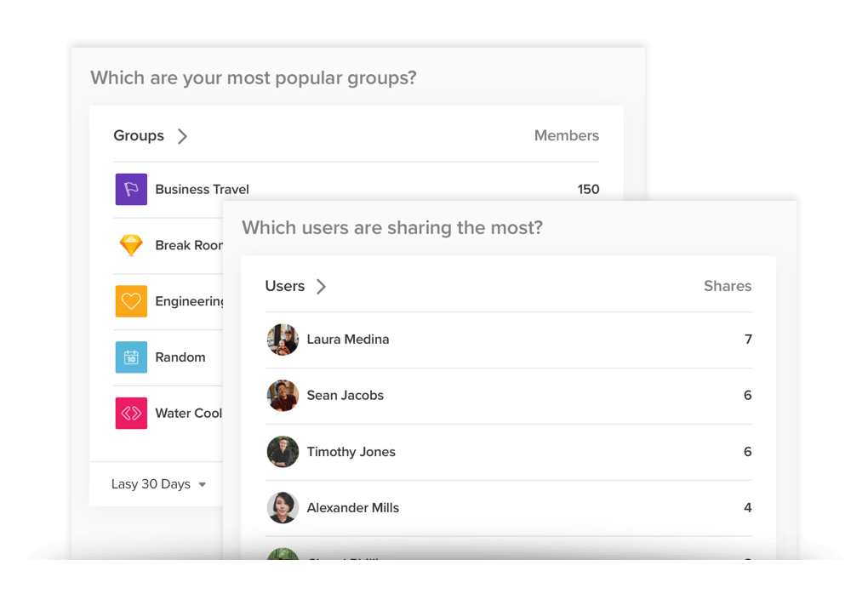Image resolution: width=868 pixels, height=611 pixels.
Task: Select the Random group name
Action: 180,357
